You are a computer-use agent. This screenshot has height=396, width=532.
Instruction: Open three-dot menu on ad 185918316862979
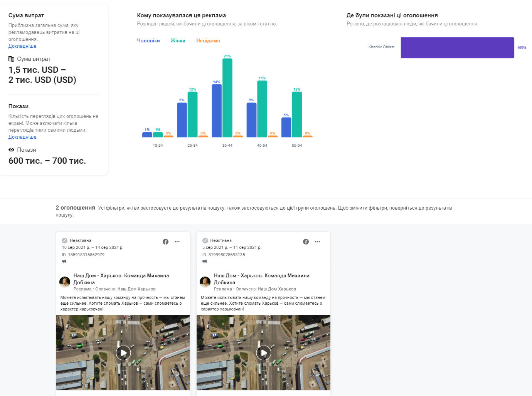tap(177, 242)
